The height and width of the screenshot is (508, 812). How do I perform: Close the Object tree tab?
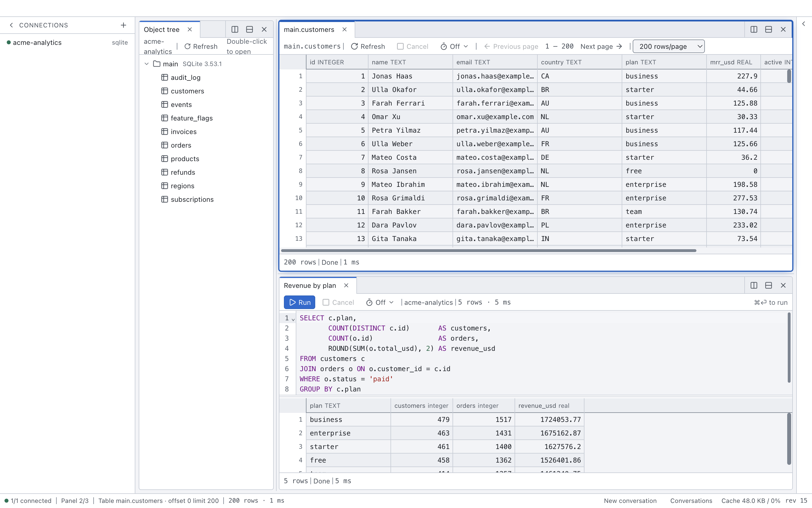(x=190, y=30)
